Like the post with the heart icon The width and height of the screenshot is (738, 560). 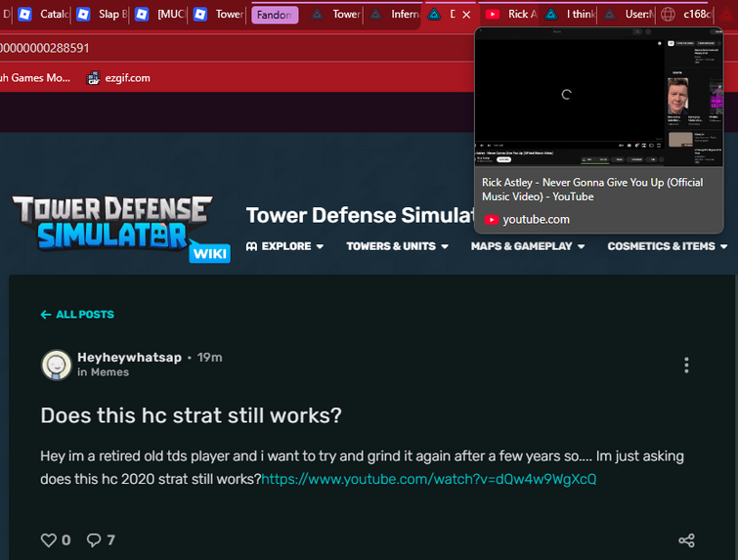click(49, 540)
